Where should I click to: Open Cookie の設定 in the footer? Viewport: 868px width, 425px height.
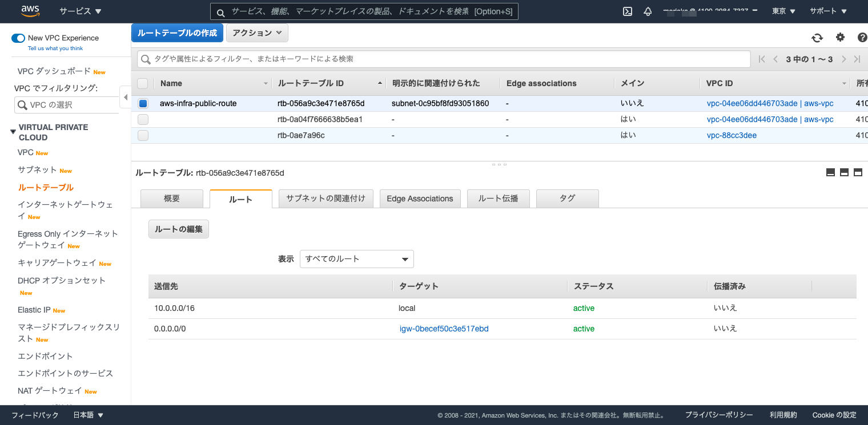pos(834,415)
